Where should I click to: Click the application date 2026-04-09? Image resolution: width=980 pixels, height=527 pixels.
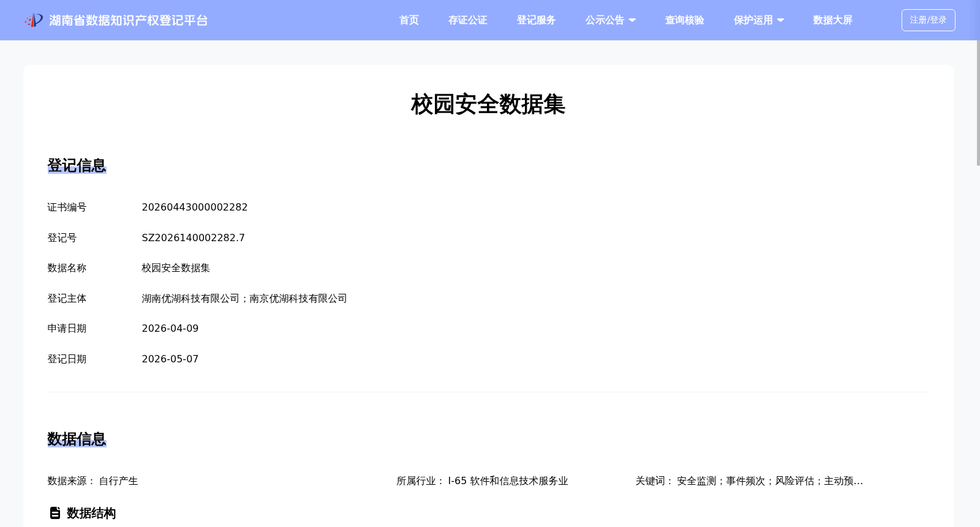coord(170,329)
